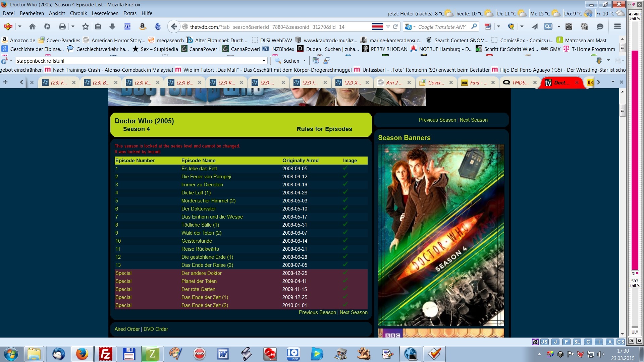The width and height of the screenshot is (644, 362).
Task: Toggle the SL status bar button
Action: tap(577, 342)
